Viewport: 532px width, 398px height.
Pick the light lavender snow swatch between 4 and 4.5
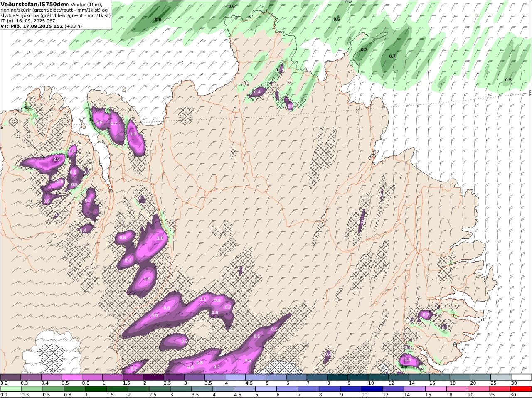[x=235, y=377]
